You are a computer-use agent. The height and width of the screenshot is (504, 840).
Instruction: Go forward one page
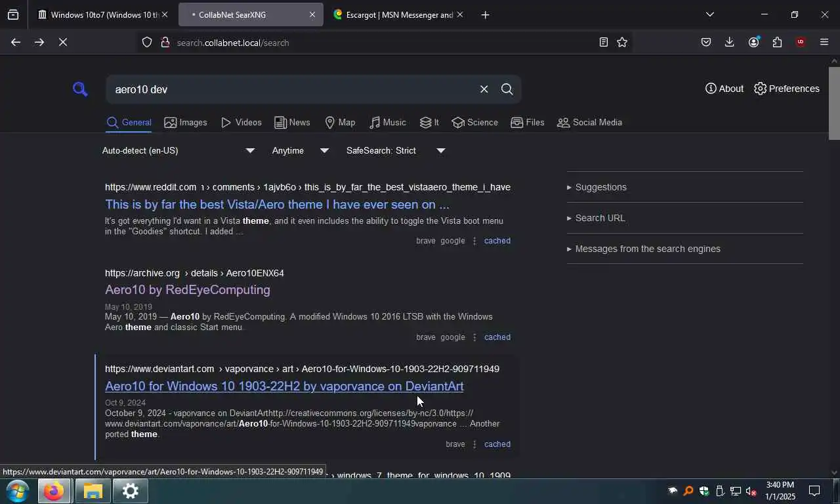click(x=39, y=42)
